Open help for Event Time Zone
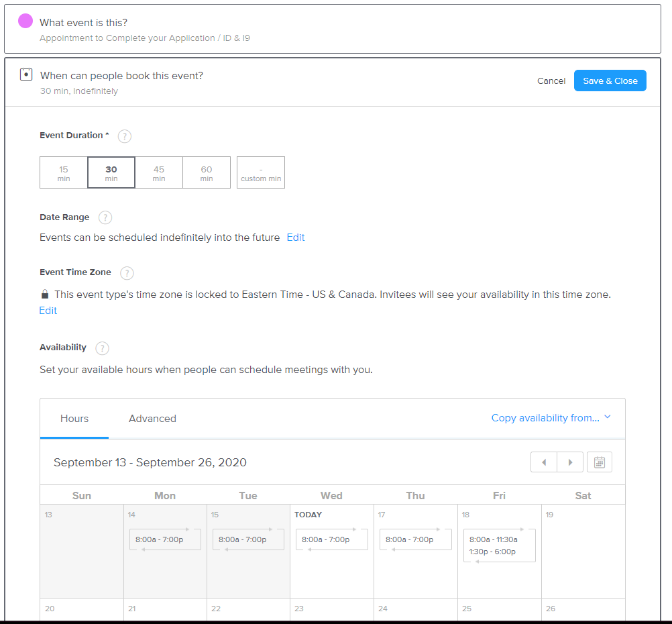672x624 pixels. (x=127, y=273)
